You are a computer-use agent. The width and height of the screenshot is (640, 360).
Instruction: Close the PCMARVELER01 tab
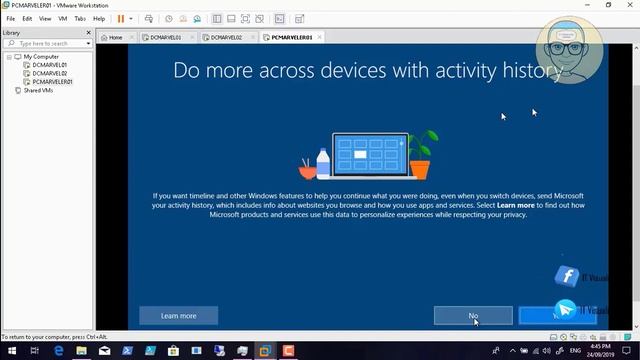click(320, 37)
